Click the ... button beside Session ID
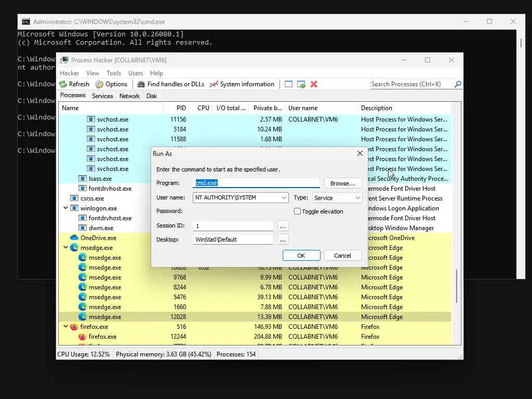532x399 pixels. [x=283, y=226]
